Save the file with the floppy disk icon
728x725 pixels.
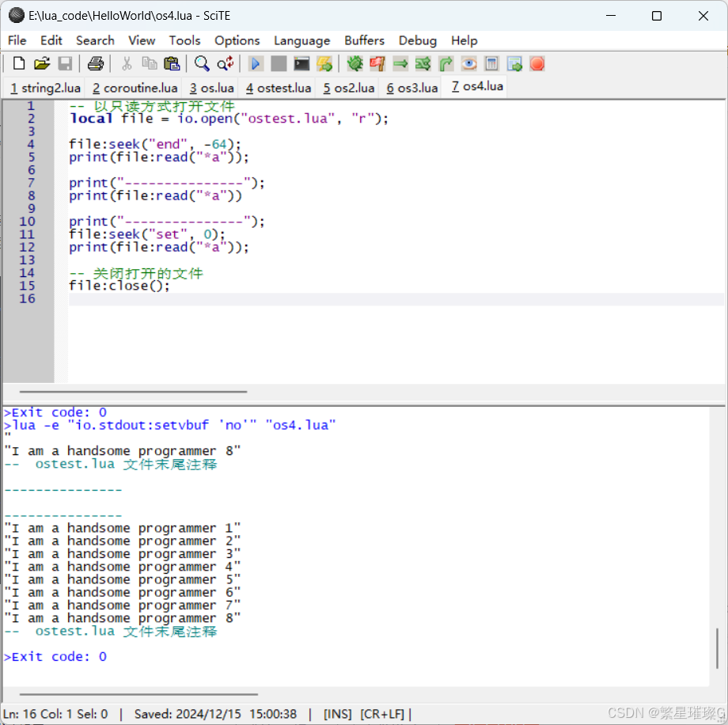point(65,63)
